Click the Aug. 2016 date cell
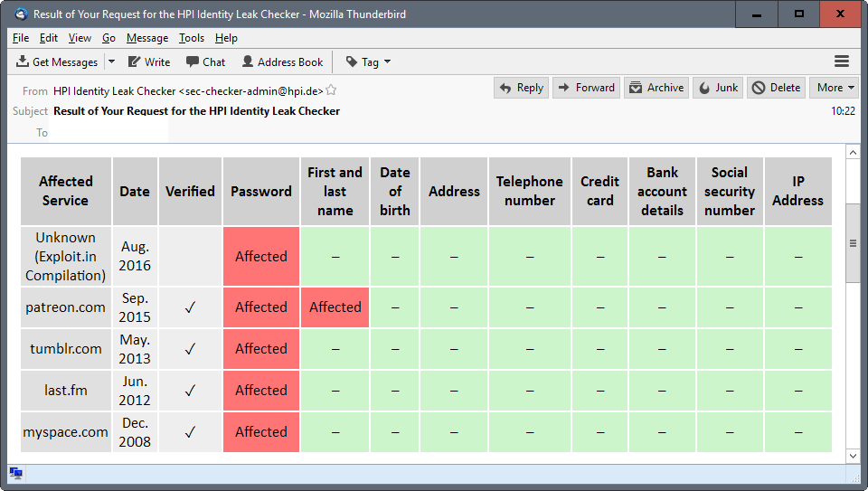The image size is (868, 491). pyautogui.click(x=135, y=256)
